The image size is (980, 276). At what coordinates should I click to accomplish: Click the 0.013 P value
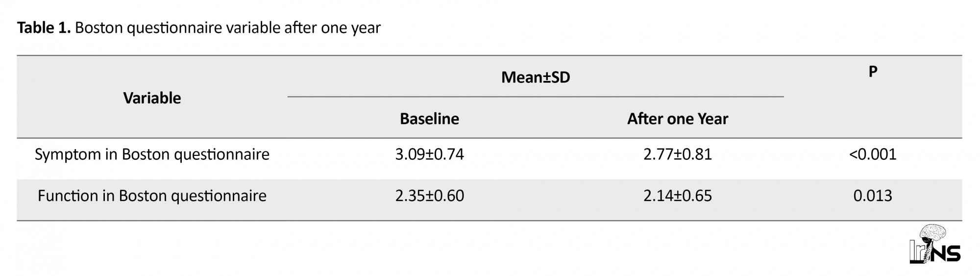pyautogui.click(x=873, y=196)
